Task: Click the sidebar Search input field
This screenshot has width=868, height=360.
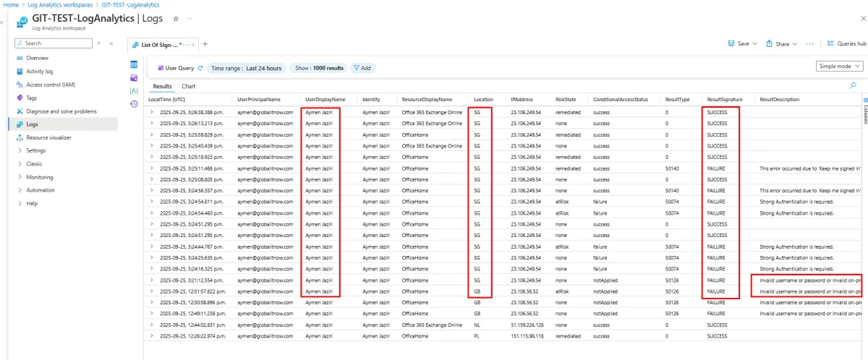Action: click(56, 43)
